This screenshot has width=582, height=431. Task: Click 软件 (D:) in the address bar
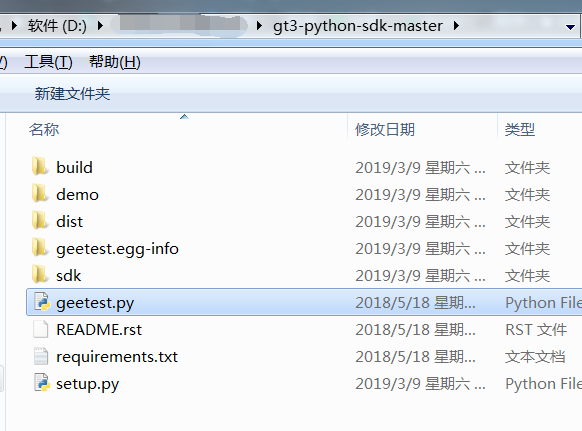(x=57, y=26)
